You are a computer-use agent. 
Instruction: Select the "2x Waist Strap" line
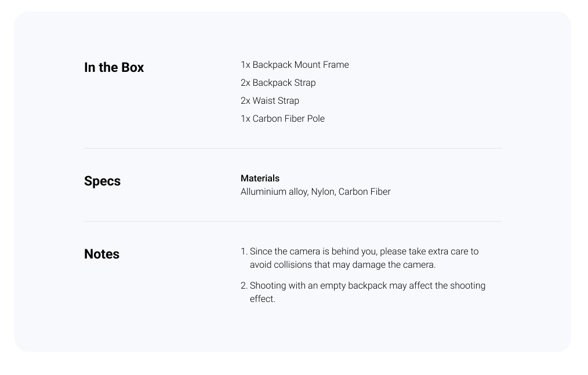270,101
